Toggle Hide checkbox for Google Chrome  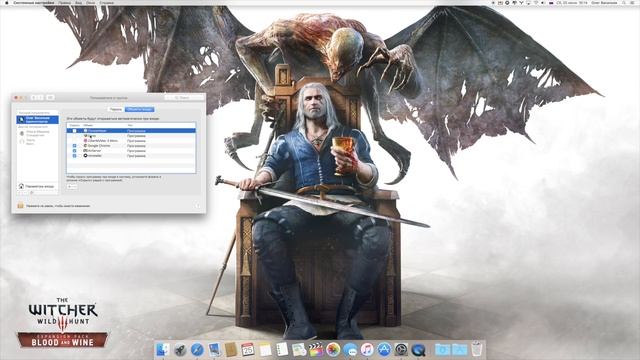tap(74, 146)
